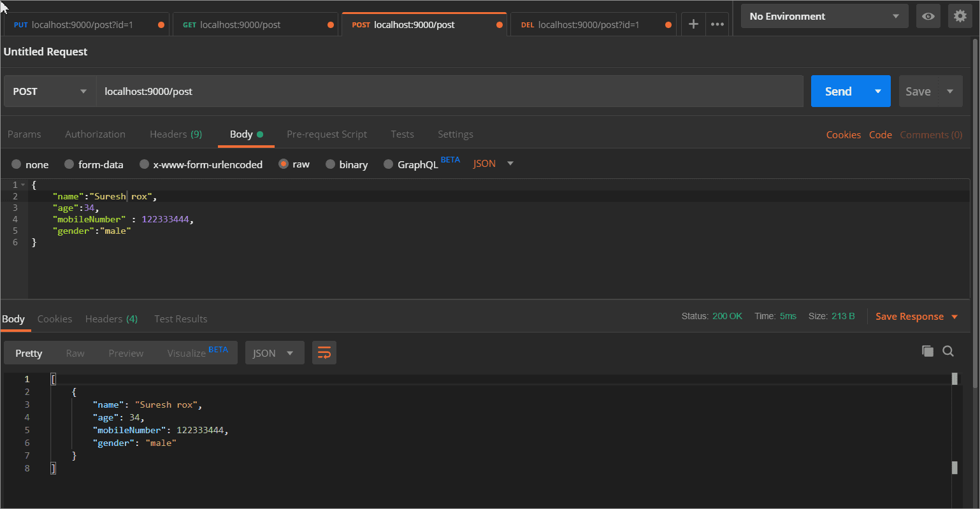Choose the binary body option
This screenshot has width=980, height=509.
pyautogui.click(x=330, y=164)
